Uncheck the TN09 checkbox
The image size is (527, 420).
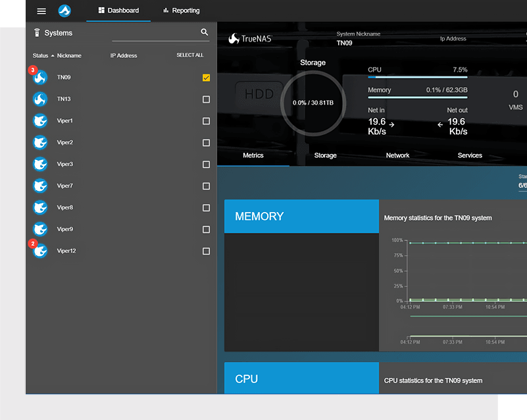click(207, 78)
